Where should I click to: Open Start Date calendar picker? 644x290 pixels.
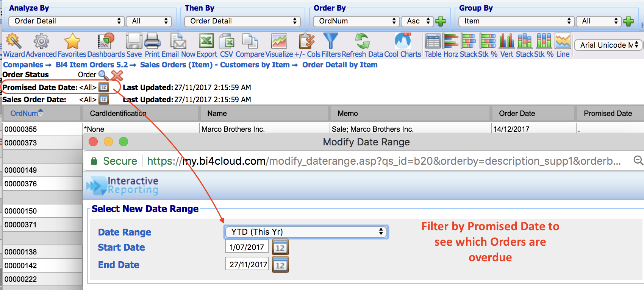pos(280,247)
